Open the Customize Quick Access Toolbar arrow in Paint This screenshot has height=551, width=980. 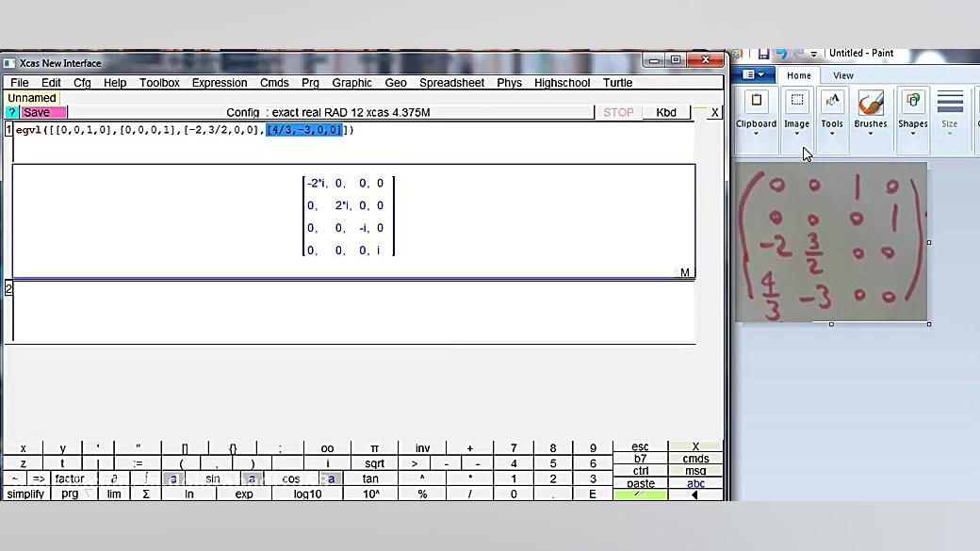coord(814,55)
